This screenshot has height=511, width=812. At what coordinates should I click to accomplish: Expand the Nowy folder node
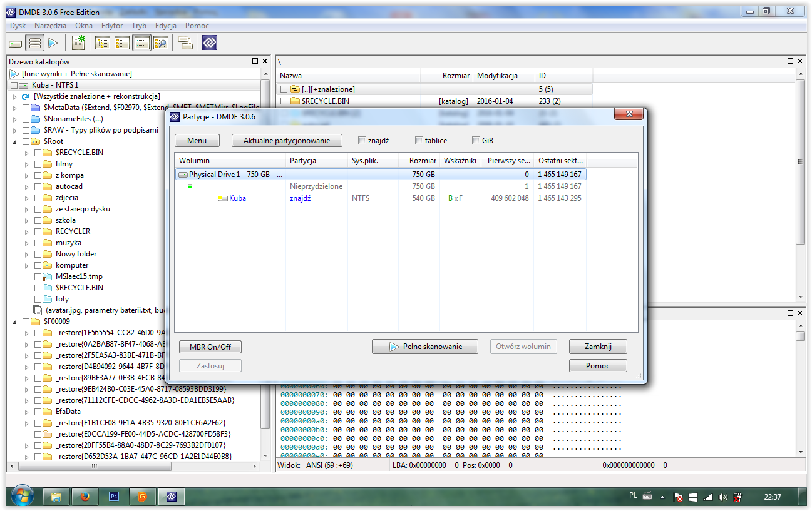pyautogui.click(x=26, y=254)
